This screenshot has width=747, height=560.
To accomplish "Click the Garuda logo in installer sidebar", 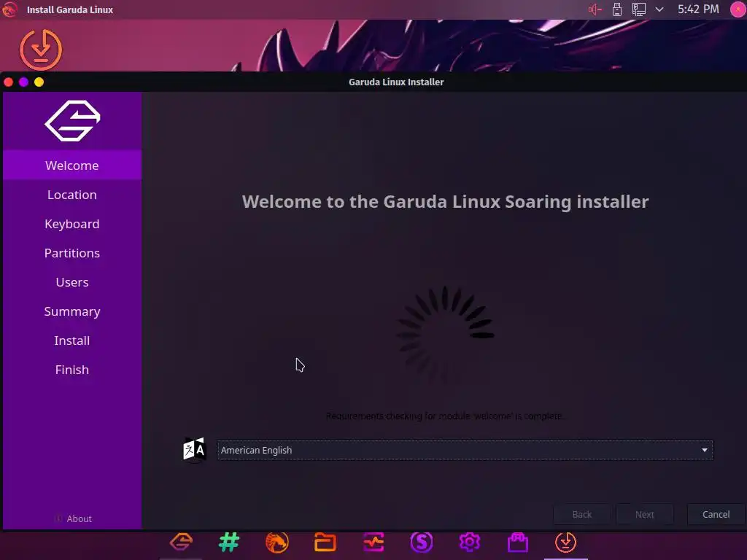I will 72,121.
